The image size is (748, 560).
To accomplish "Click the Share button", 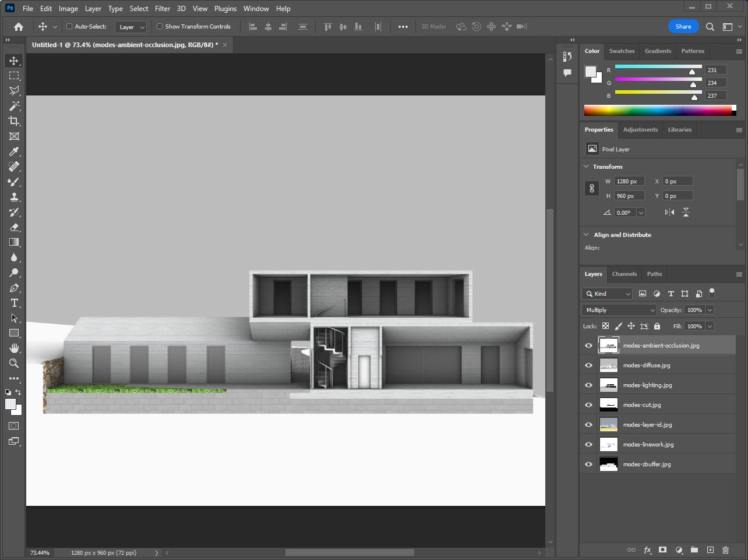I will coord(683,26).
